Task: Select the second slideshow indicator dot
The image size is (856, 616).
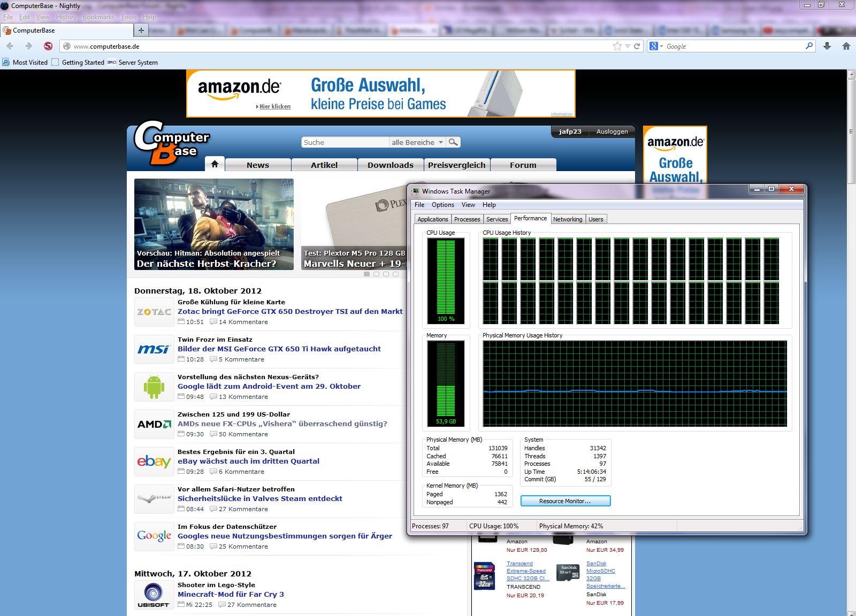Action: click(x=377, y=274)
